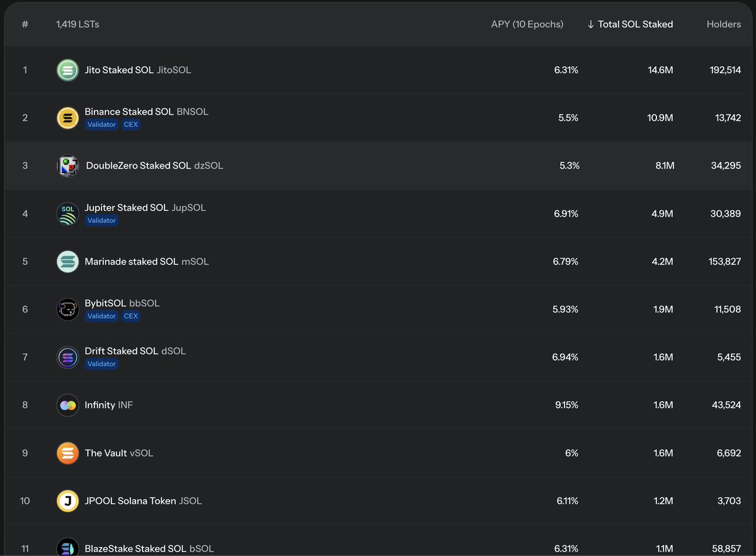Image resolution: width=756 pixels, height=556 pixels.
Task: Sort by Total SOL Staked column header
Action: pyautogui.click(x=630, y=24)
